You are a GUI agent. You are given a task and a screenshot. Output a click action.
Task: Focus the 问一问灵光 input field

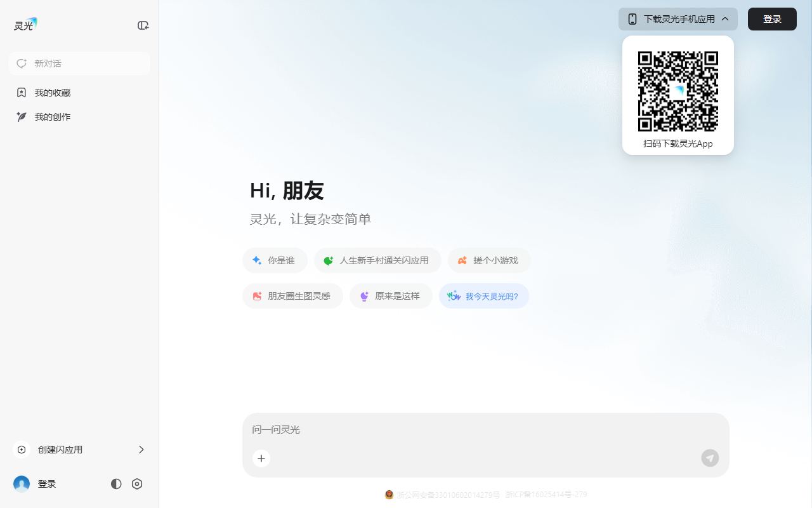[486, 430]
